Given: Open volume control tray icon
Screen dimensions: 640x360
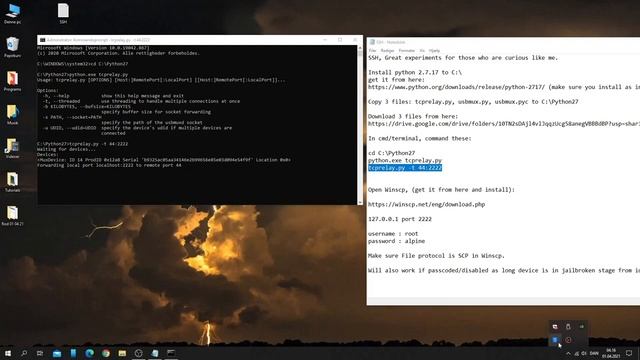Looking at the screenshot, I should (x=584, y=353).
